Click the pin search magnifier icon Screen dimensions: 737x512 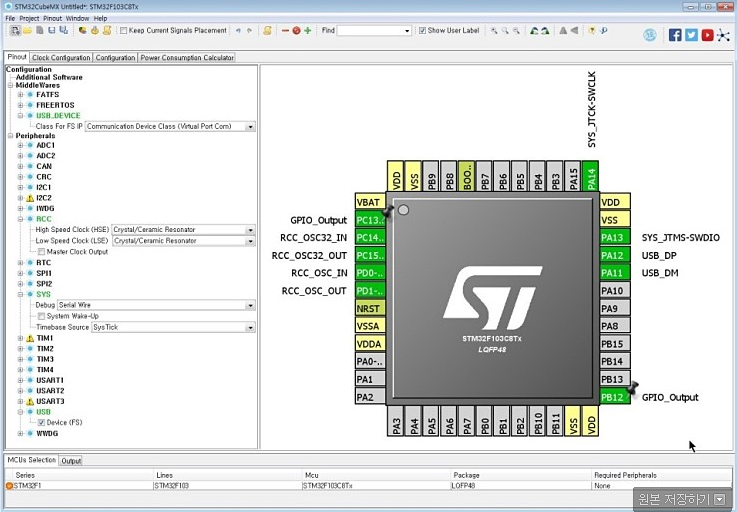coord(604,31)
